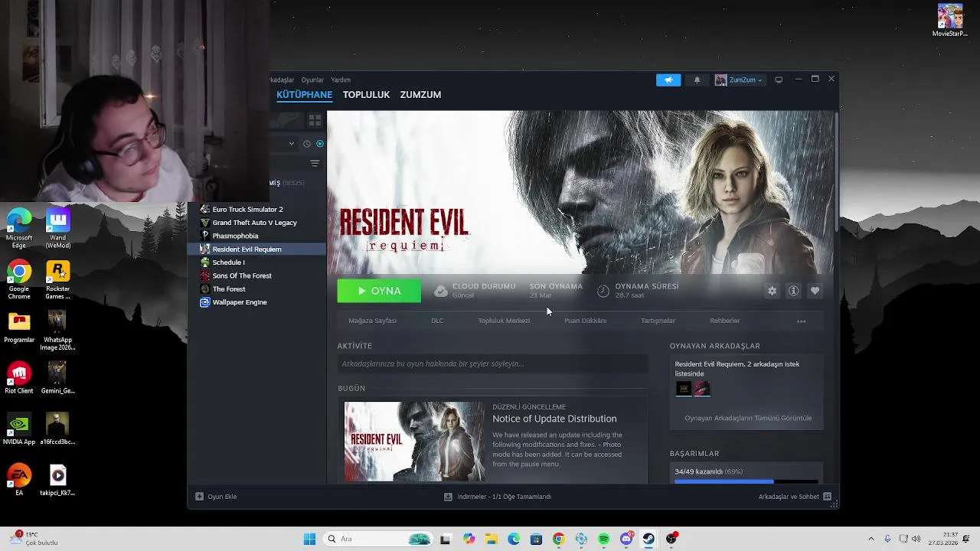The image size is (980, 551).
Task: Open Microsoft Edge desktop shortcut
Action: point(19,228)
